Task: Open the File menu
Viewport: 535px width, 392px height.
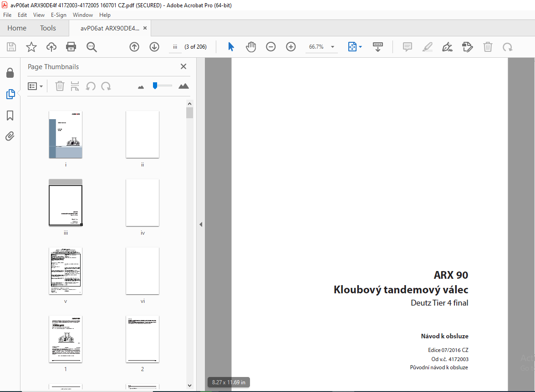Action: [x=7, y=15]
